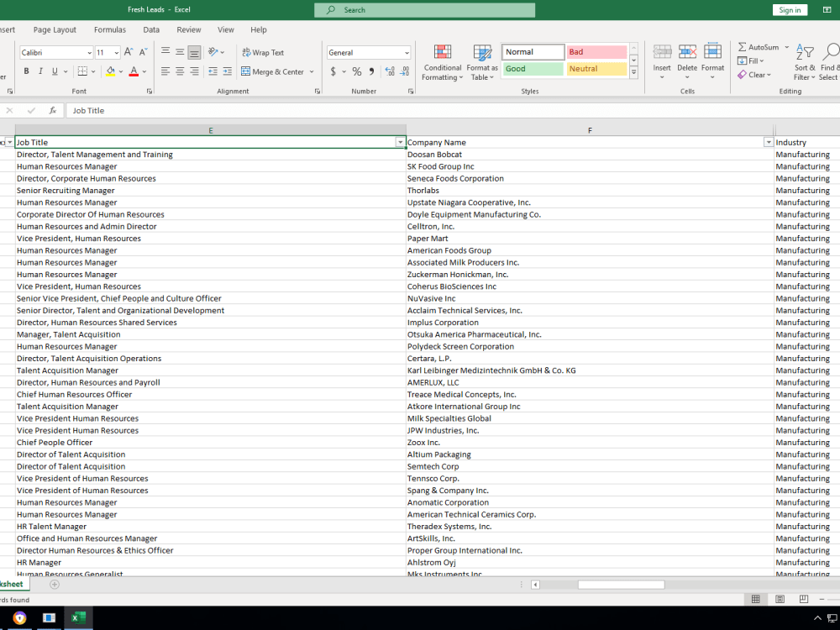The width and height of the screenshot is (840, 630).
Task: Click the horizontal scrollbar thumb
Action: [621, 585]
